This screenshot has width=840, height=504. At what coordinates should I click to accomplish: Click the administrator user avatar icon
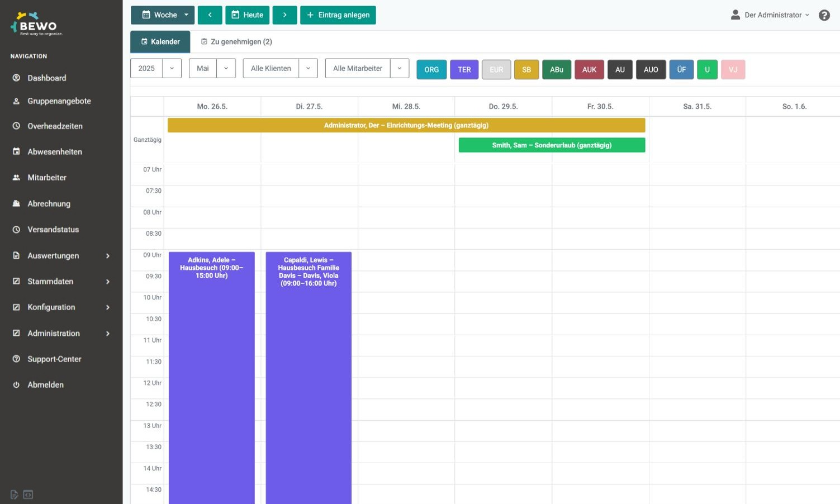pos(735,15)
